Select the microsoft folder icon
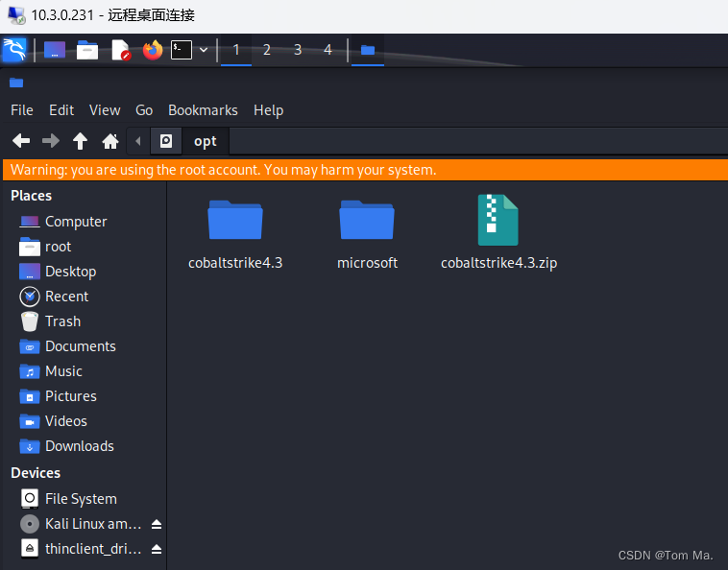The width and height of the screenshot is (728, 570). pos(367,220)
